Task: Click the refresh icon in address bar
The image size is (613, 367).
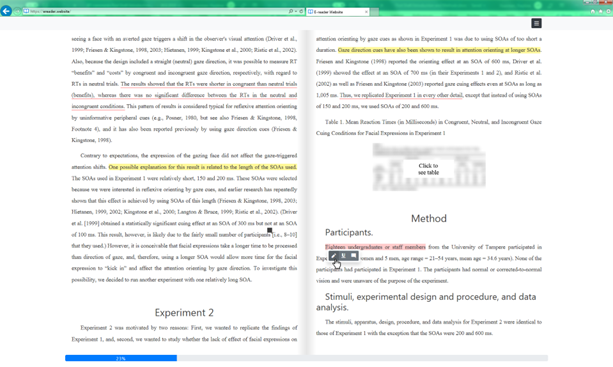Action: [x=301, y=11]
